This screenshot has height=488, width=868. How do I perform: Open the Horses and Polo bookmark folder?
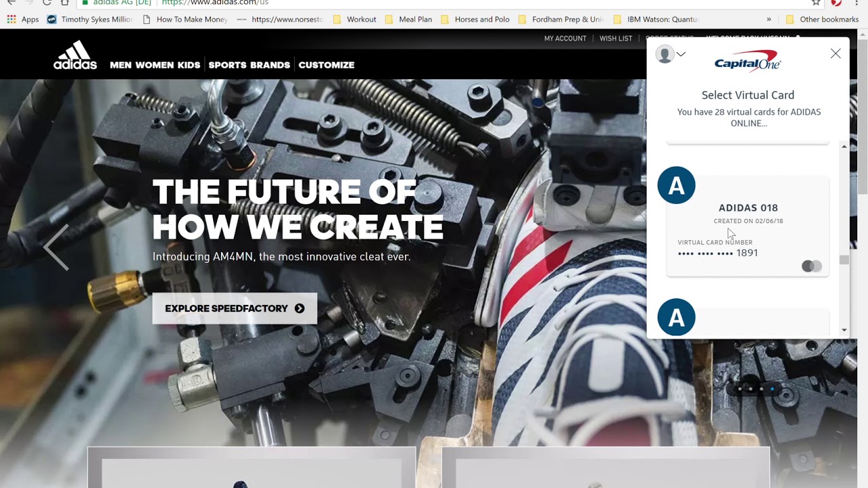(475, 20)
